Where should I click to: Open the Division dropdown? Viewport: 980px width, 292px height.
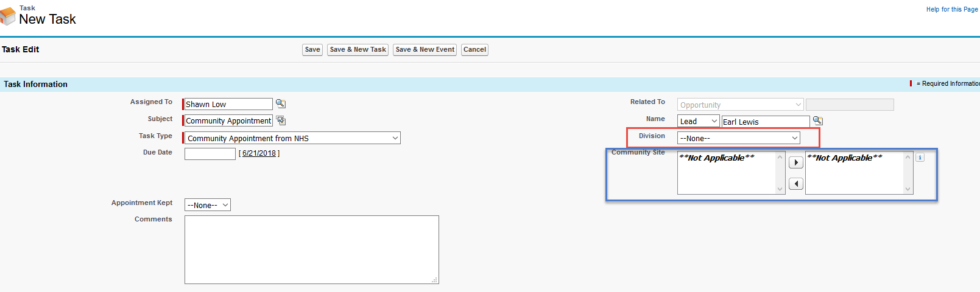[x=739, y=138]
